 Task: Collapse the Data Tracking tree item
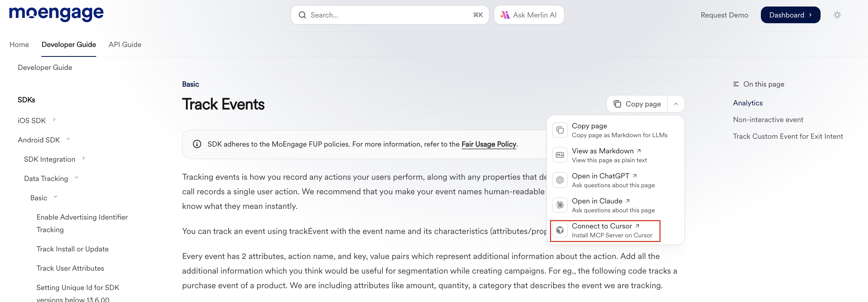pyautogui.click(x=76, y=178)
